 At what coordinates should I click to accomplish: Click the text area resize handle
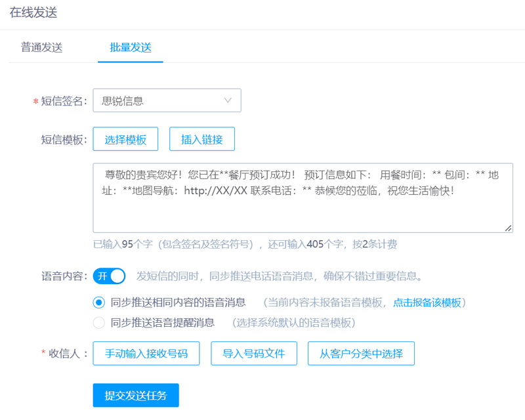(x=508, y=228)
